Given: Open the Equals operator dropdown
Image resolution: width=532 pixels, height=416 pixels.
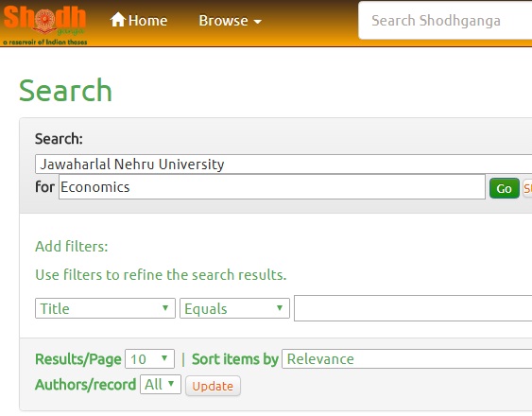Looking at the screenshot, I should pos(234,308).
